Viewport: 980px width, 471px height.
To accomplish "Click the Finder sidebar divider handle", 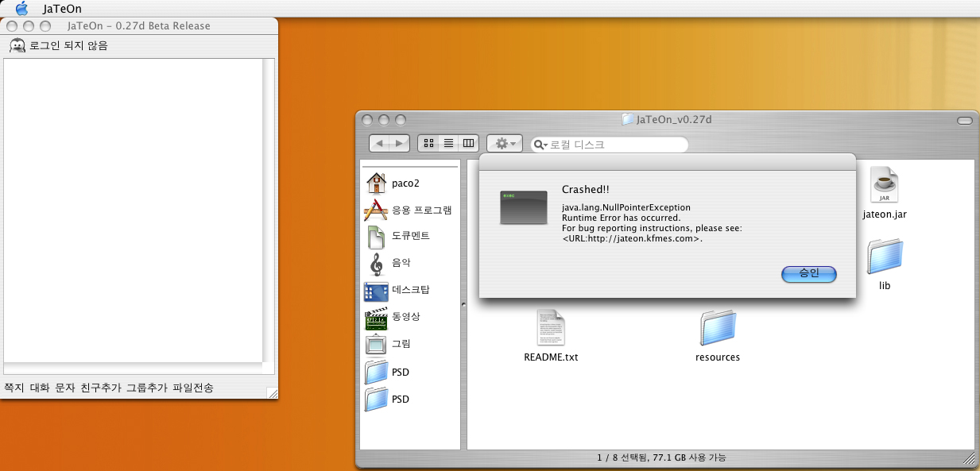I will [x=463, y=303].
